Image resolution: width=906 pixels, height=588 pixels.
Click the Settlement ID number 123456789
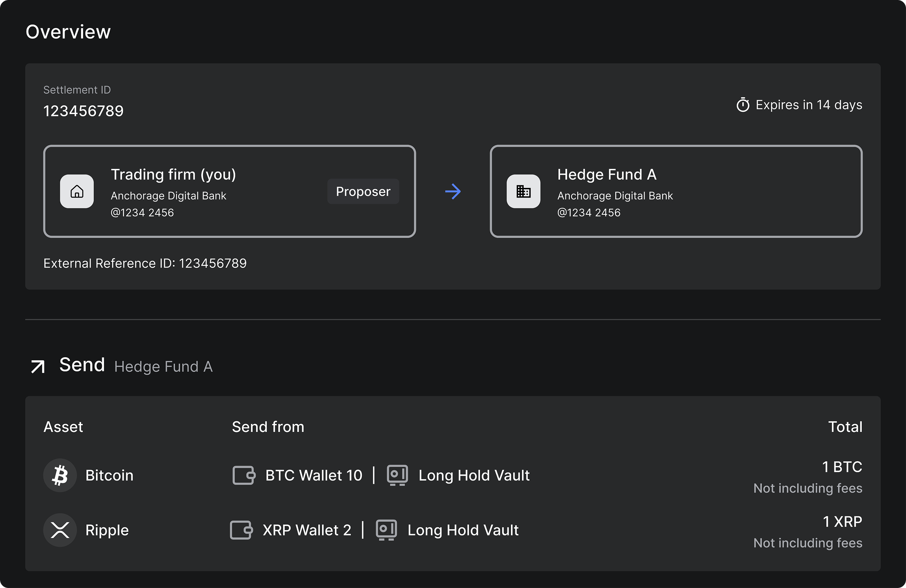tap(84, 111)
